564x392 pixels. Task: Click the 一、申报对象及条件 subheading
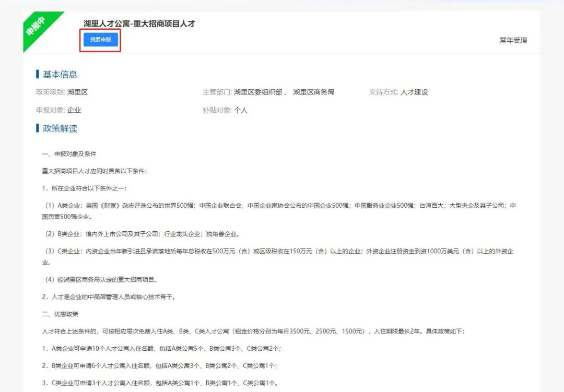tap(69, 154)
